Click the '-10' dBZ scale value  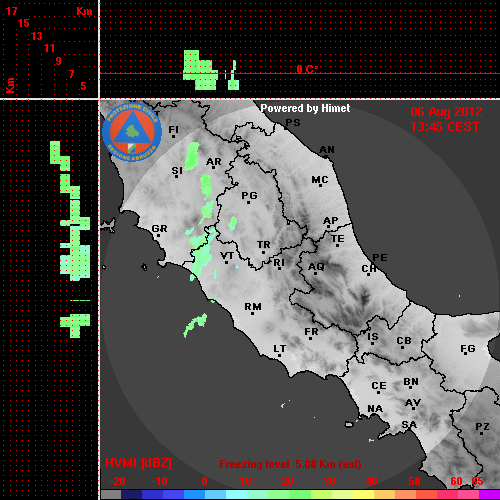[159, 481]
